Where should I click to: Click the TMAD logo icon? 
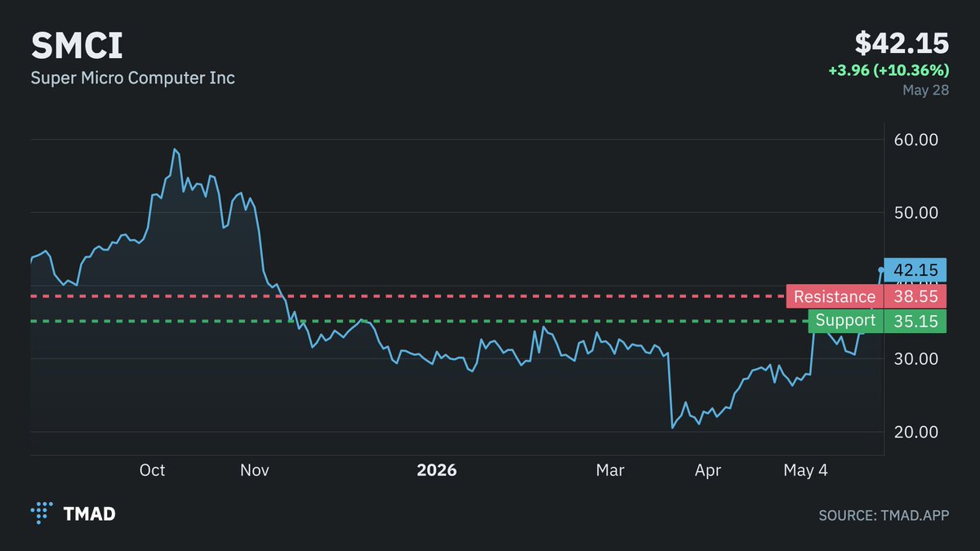(42, 513)
